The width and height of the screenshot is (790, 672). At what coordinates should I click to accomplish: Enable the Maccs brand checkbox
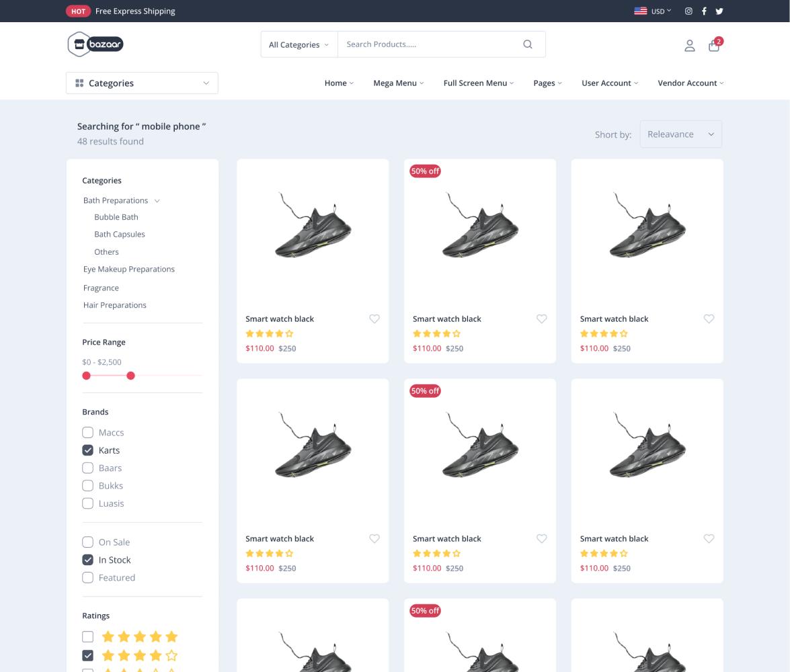87,433
